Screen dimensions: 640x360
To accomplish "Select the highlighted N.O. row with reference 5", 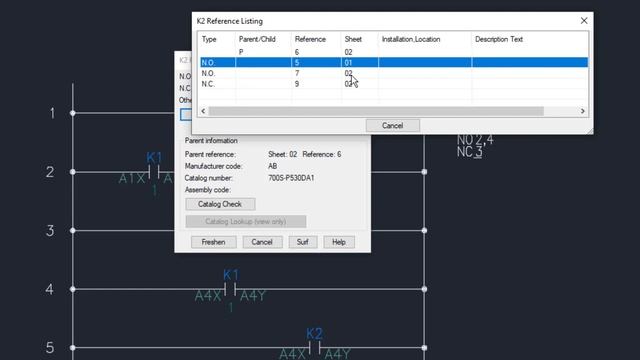I will pyautogui.click(x=394, y=62).
